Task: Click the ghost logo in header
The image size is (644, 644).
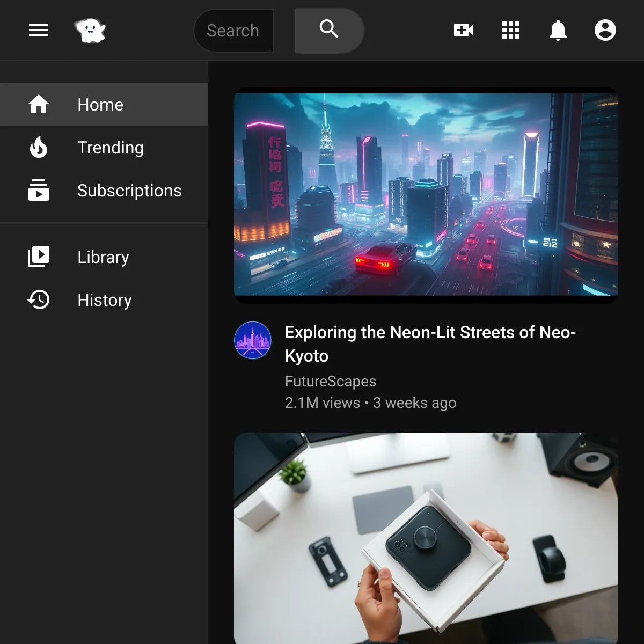Action: coord(90,31)
